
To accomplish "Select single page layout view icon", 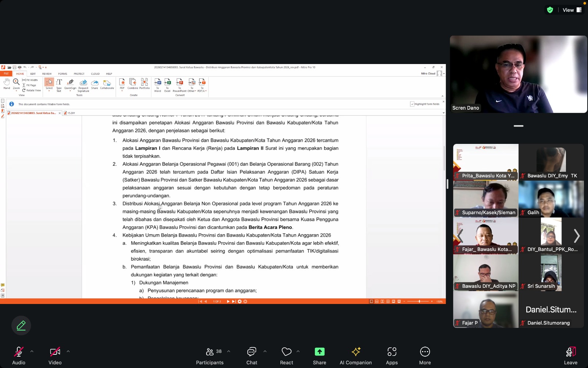I will tap(371, 301).
